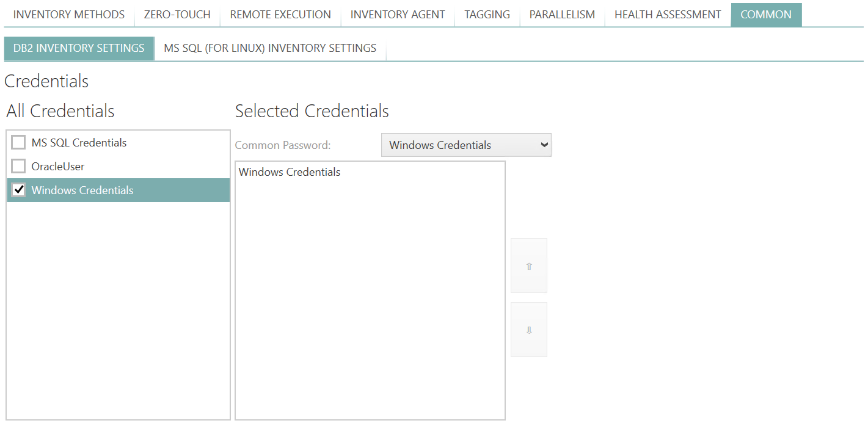868x426 pixels.
Task: Go to the INVENTORY AGENT tab
Action: 397,14
